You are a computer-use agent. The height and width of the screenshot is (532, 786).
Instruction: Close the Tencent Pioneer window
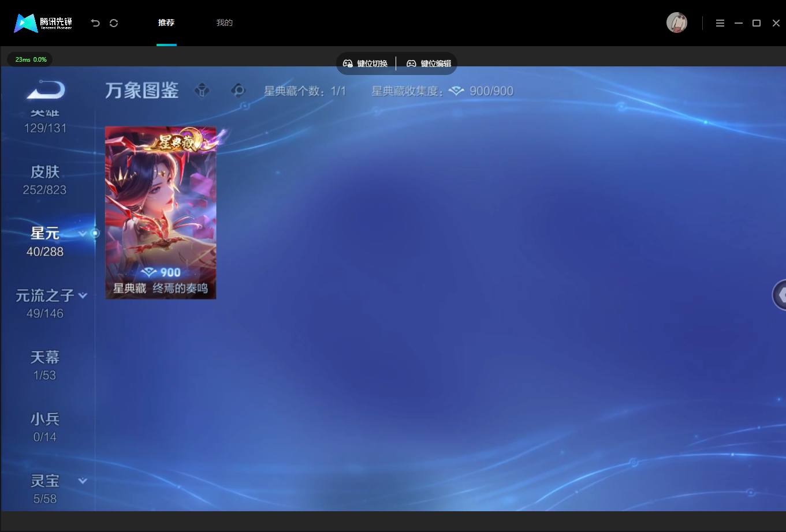pos(776,23)
